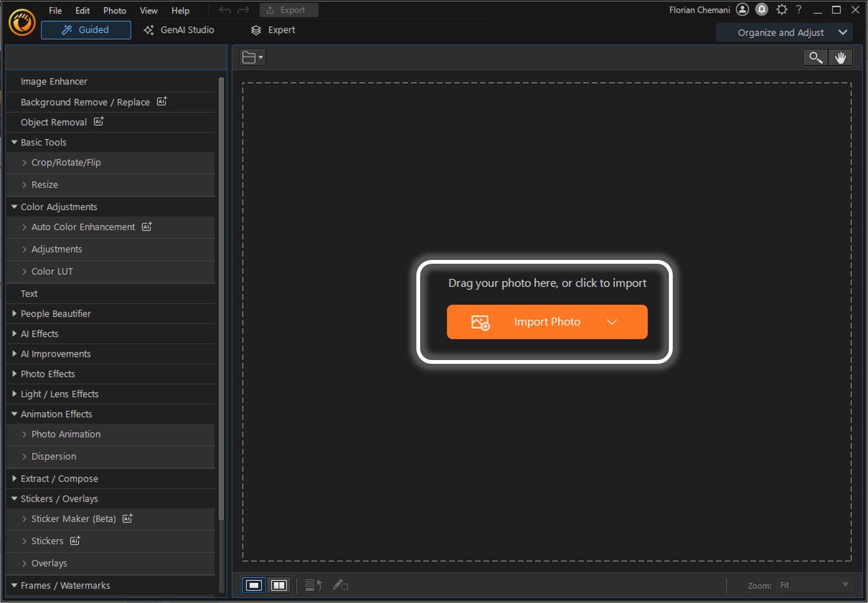Viewport: 868px width, 603px height.
Task: Collapse the Basic Tools section
Action: click(14, 142)
